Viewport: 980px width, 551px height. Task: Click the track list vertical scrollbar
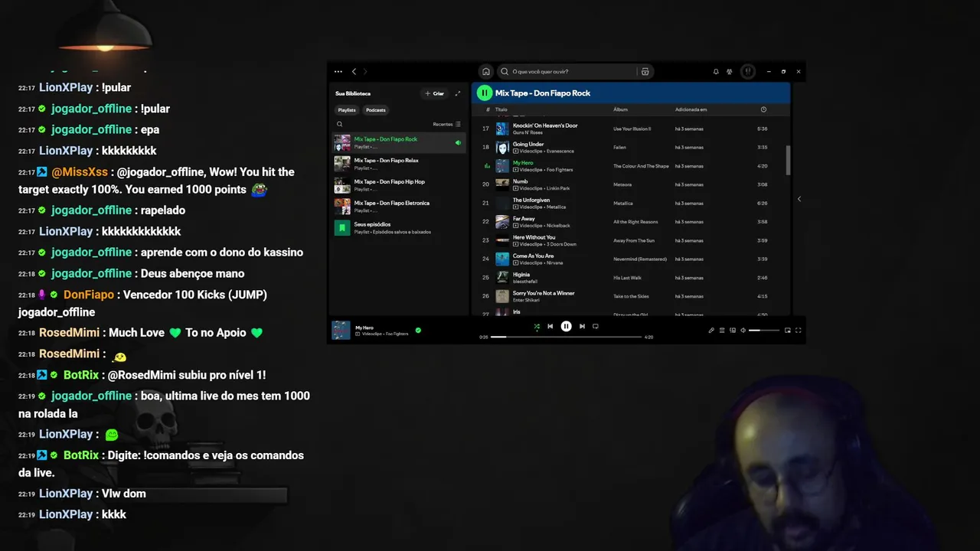click(787, 159)
